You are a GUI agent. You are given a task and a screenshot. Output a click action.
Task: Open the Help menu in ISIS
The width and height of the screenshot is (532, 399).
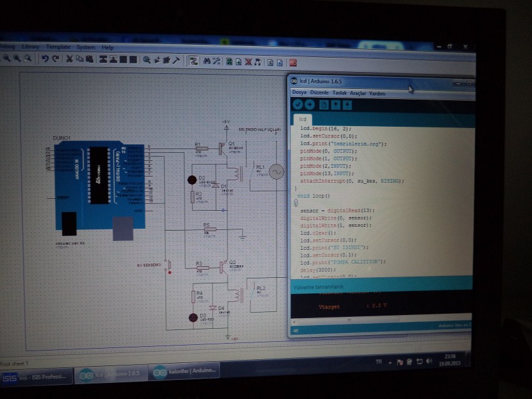[x=108, y=47]
